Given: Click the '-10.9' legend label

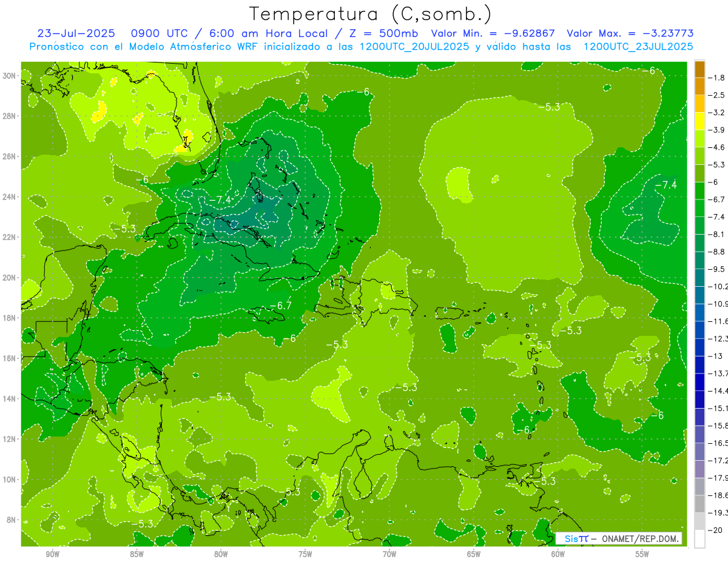Looking at the screenshot, I should [x=718, y=304].
